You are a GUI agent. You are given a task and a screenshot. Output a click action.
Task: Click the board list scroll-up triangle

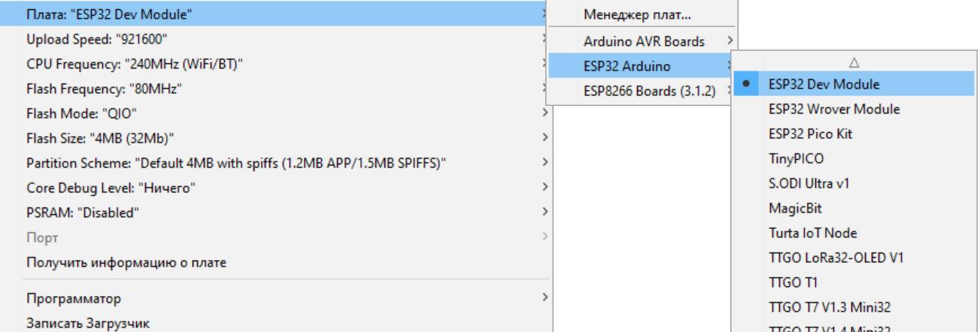(x=854, y=63)
